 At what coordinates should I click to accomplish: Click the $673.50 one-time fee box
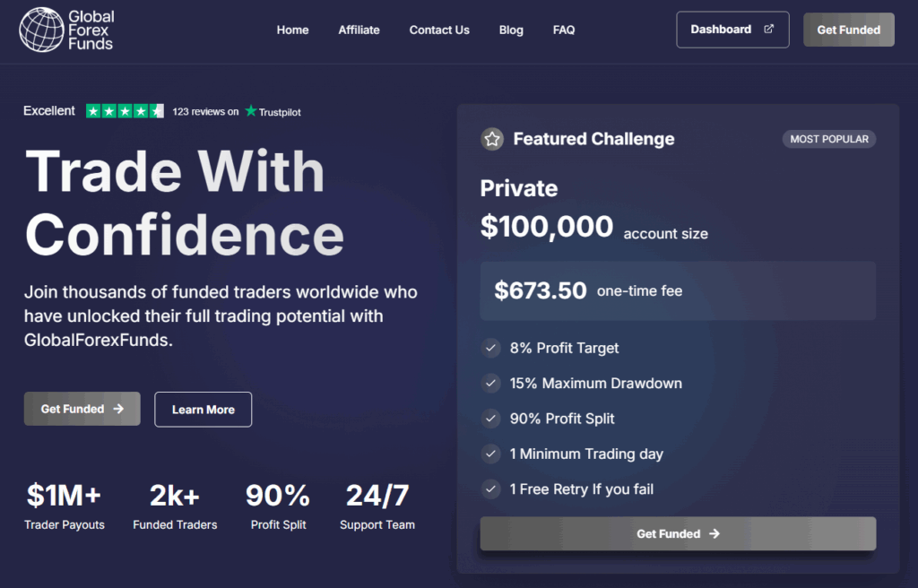tap(678, 290)
